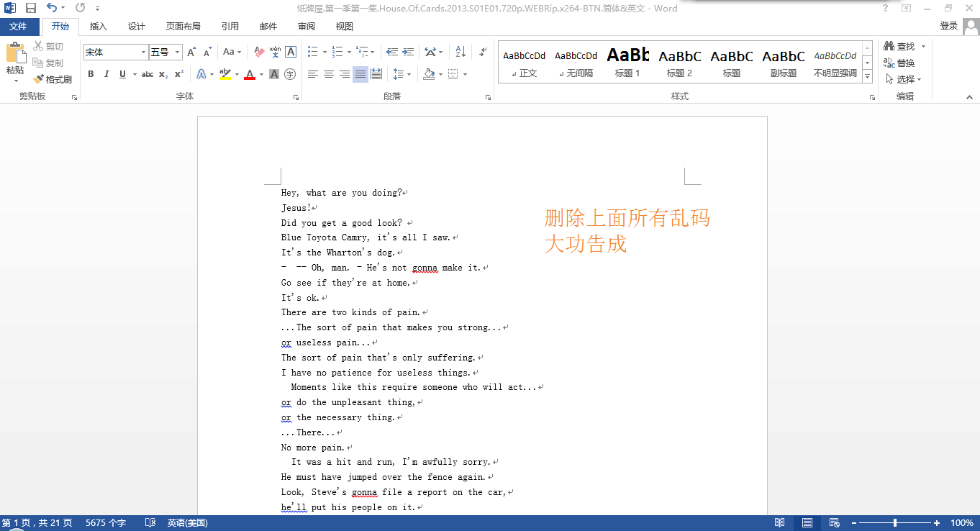This screenshot has height=531, width=980.
Task: Expand the styles gallery more button
Action: 867,76
